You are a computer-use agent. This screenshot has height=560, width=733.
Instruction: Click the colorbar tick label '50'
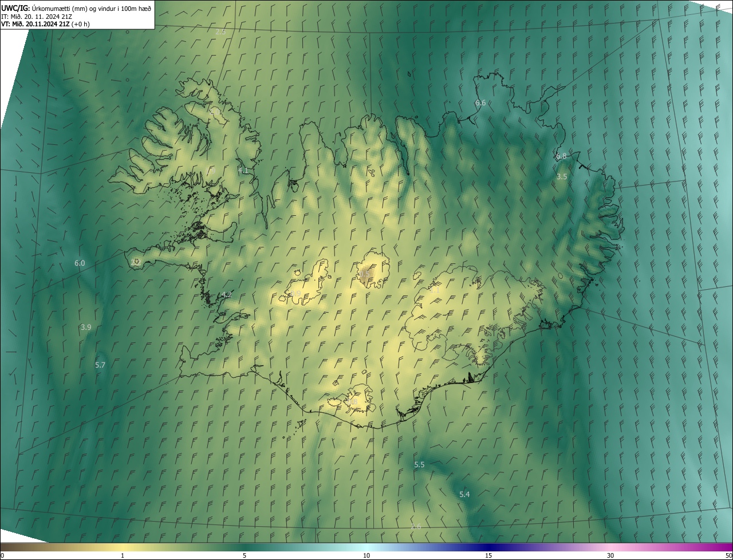[728, 555]
